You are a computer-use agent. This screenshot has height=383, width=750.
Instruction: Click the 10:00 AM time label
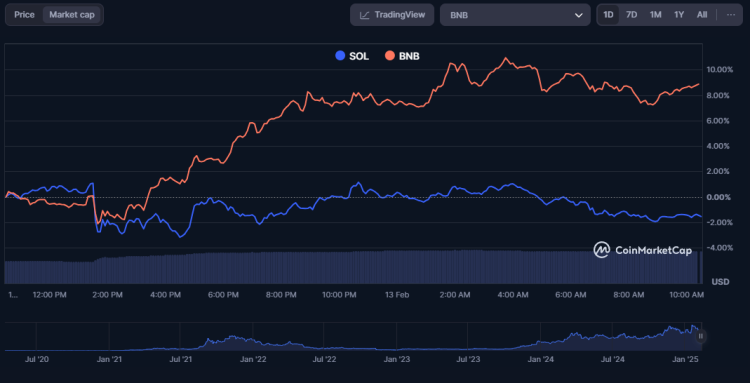(686, 295)
